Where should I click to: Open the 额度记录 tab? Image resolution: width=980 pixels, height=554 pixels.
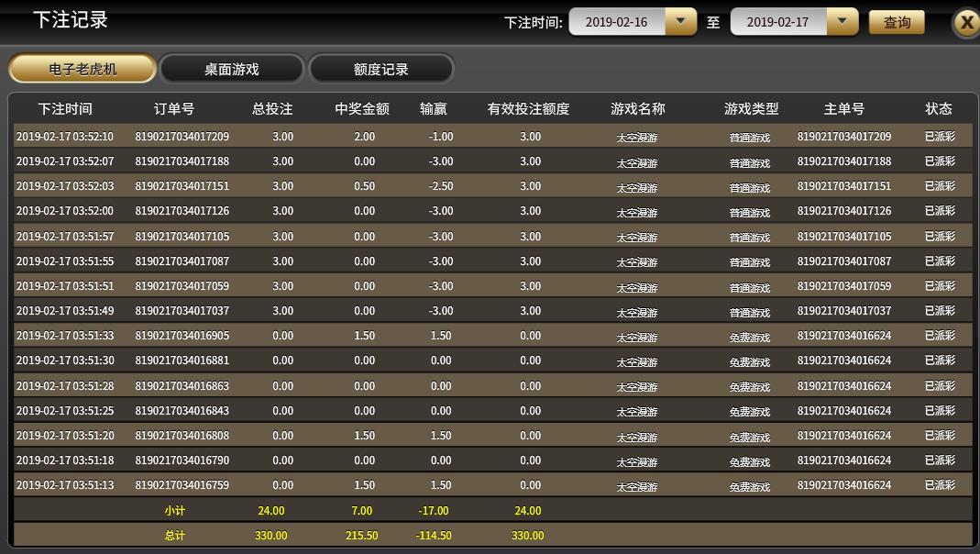(381, 69)
